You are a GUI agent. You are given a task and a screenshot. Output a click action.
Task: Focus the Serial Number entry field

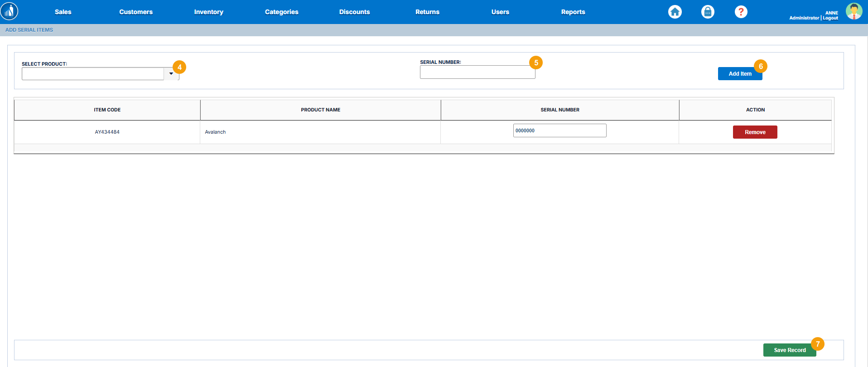(x=477, y=72)
